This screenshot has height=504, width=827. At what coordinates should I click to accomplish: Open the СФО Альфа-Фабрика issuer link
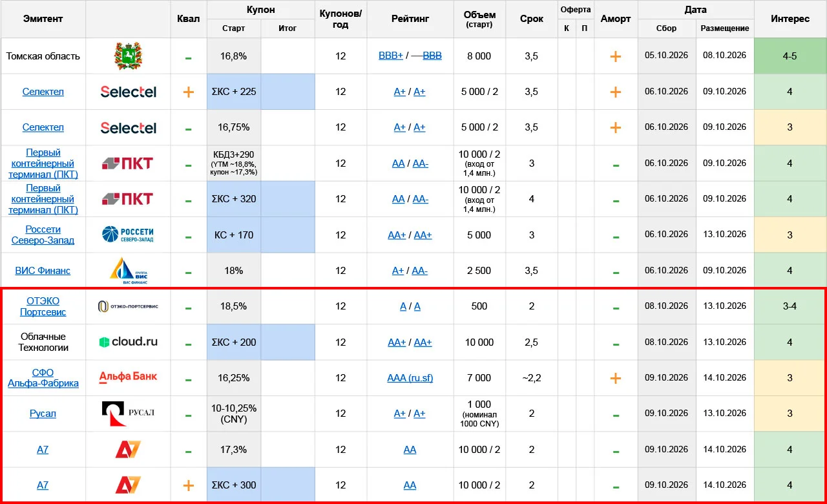click(43, 378)
